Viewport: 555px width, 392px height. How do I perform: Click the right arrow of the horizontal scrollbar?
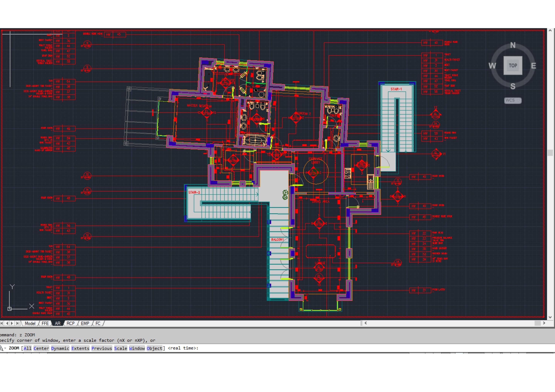tap(544, 323)
